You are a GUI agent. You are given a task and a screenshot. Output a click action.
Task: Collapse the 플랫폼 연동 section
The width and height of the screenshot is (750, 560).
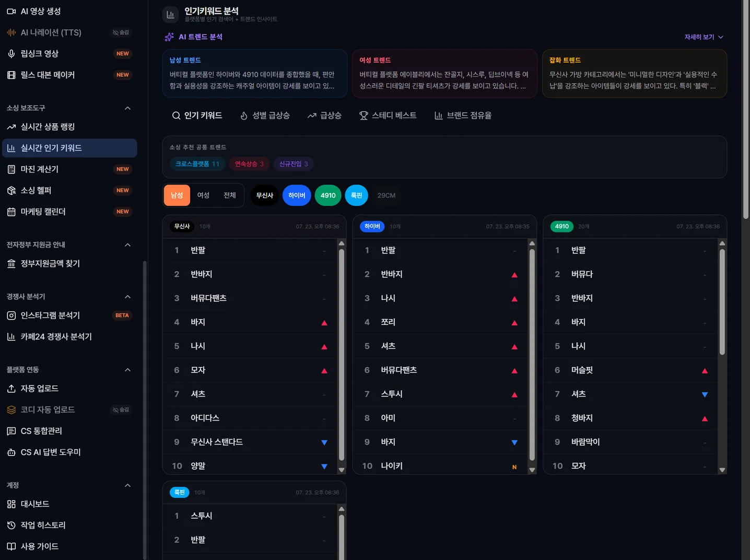click(128, 370)
